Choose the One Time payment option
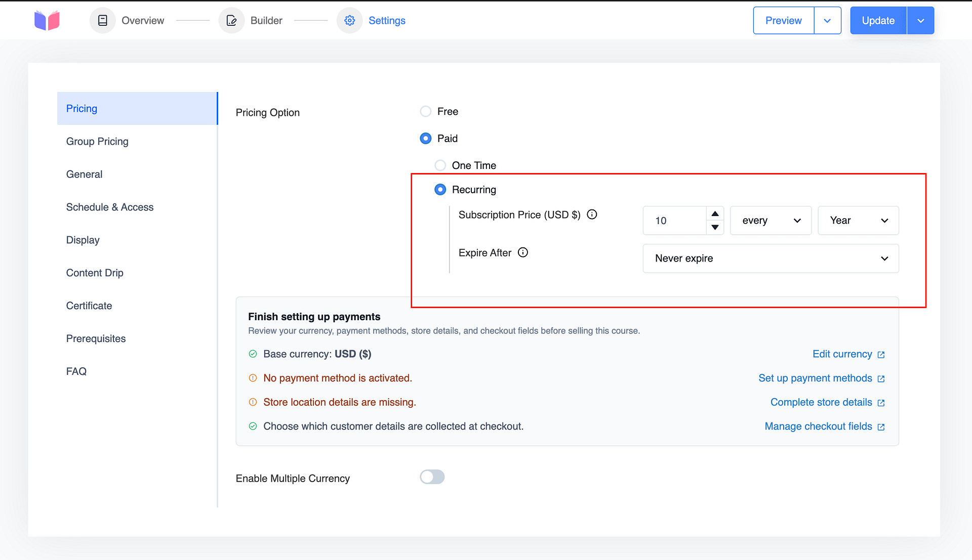The image size is (972, 560). point(440,165)
